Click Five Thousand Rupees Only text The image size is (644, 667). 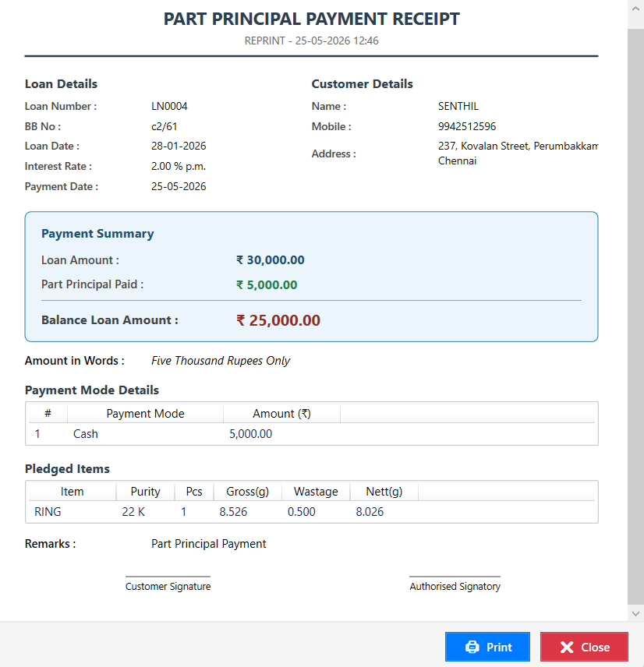tap(221, 361)
